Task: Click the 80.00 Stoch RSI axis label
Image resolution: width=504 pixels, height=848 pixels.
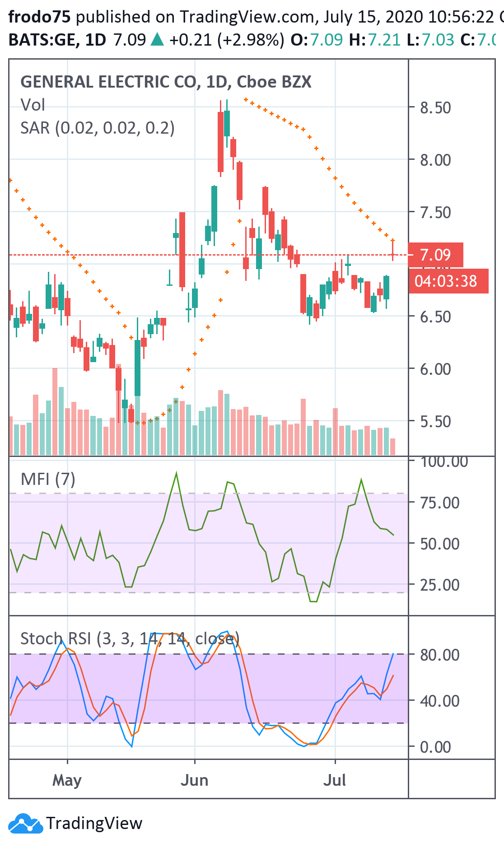Action: click(439, 655)
